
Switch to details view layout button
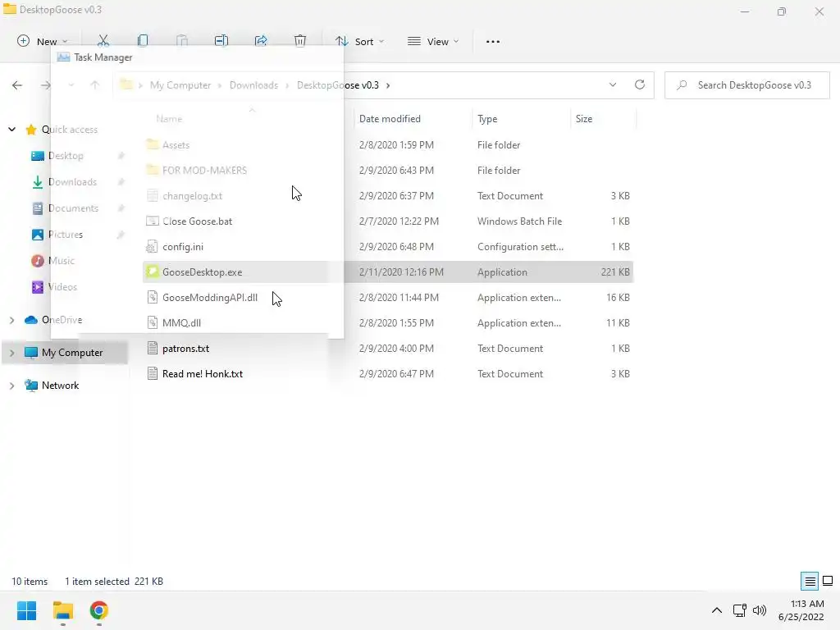(x=810, y=582)
